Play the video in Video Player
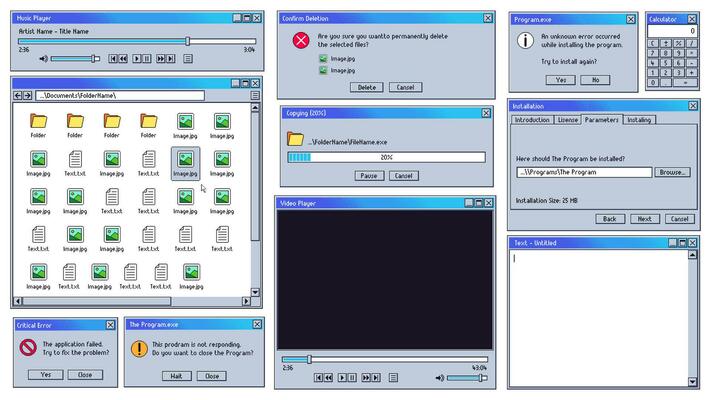711x400 pixels. pos(342,377)
